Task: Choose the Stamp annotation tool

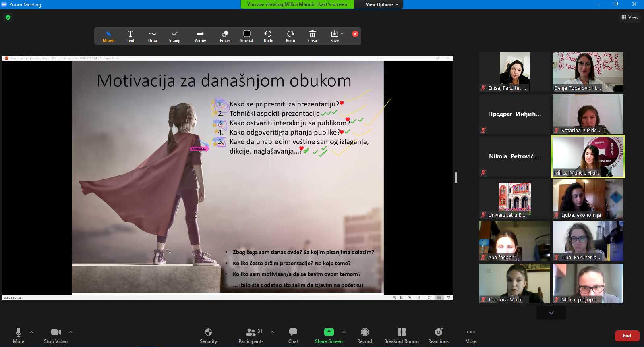Action: pyautogui.click(x=174, y=36)
